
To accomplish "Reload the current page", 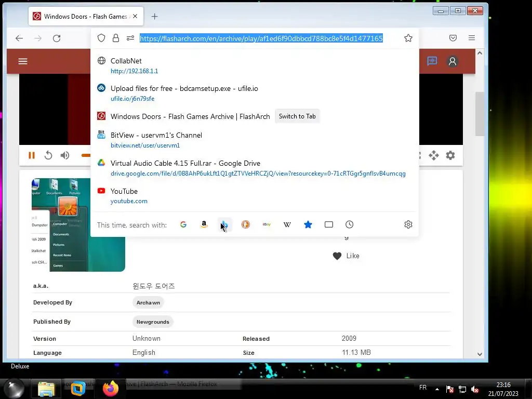I will pyautogui.click(x=57, y=38).
